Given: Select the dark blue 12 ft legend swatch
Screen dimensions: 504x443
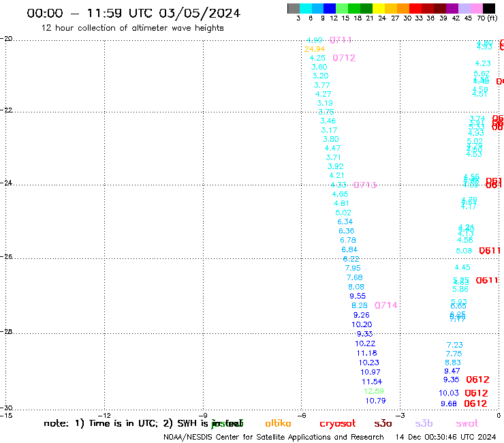Looking at the screenshot, I should coord(330,8).
